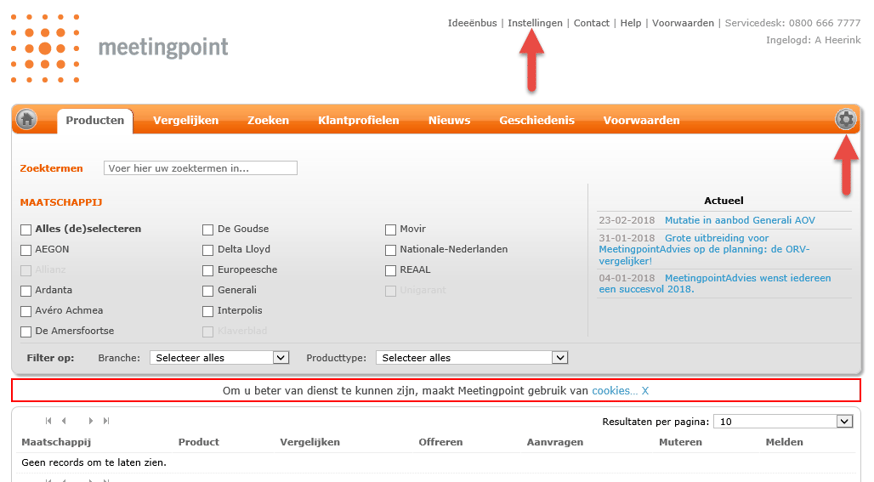Check the Ardanta checkbox

(x=26, y=291)
